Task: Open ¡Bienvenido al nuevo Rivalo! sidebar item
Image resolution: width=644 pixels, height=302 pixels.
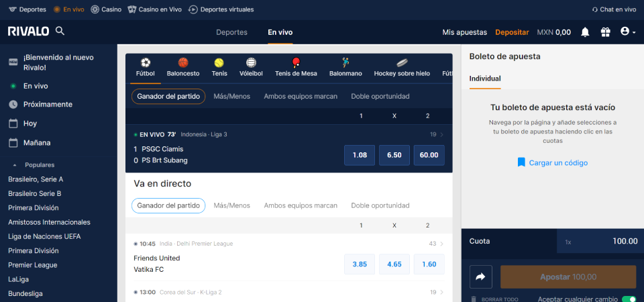Action: pyautogui.click(x=58, y=62)
